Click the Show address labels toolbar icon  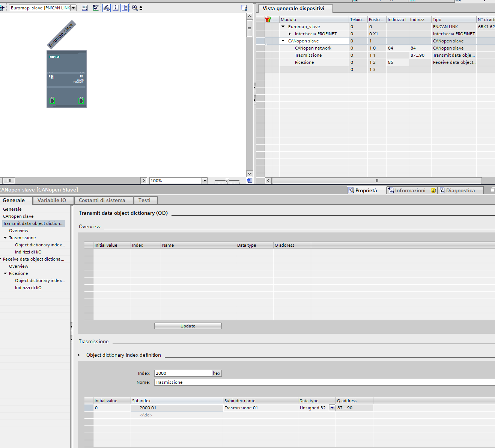coord(85,8)
